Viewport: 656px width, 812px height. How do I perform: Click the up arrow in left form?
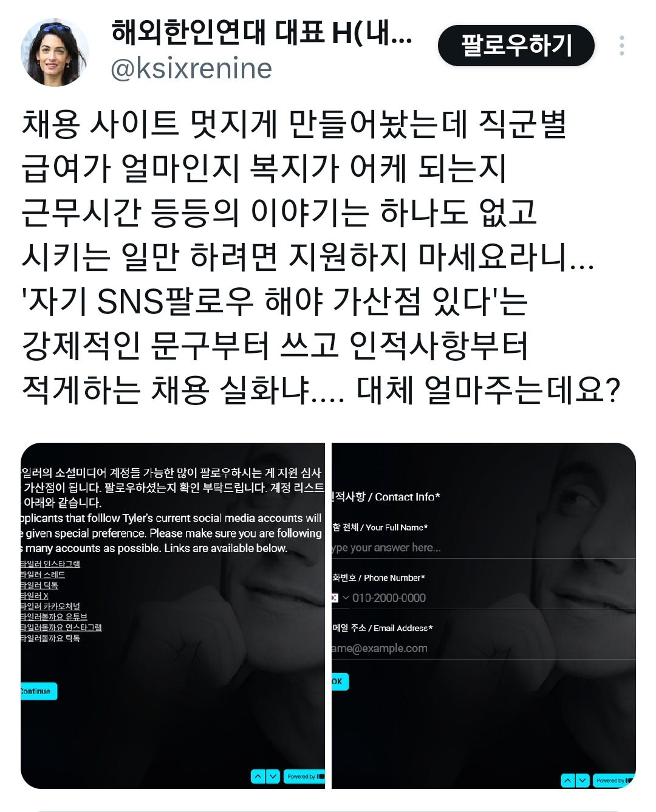pyautogui.click(x=258, y=776)
